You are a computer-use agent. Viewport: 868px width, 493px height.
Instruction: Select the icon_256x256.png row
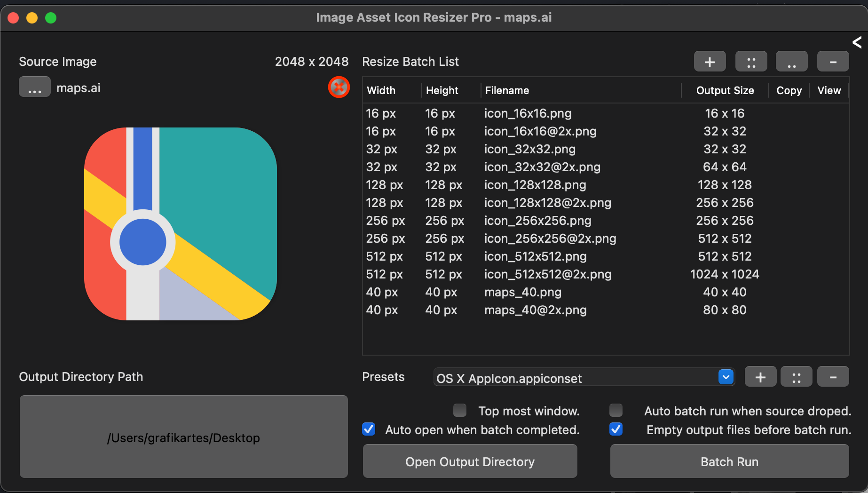(x=606, y=221)
